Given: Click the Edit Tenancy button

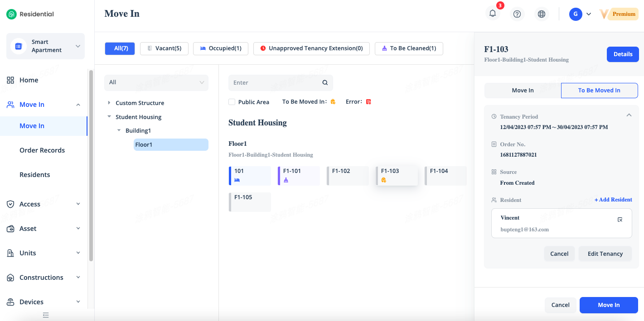Looking at the screenshot, I should pyautogui.click(x=605, y=254).
